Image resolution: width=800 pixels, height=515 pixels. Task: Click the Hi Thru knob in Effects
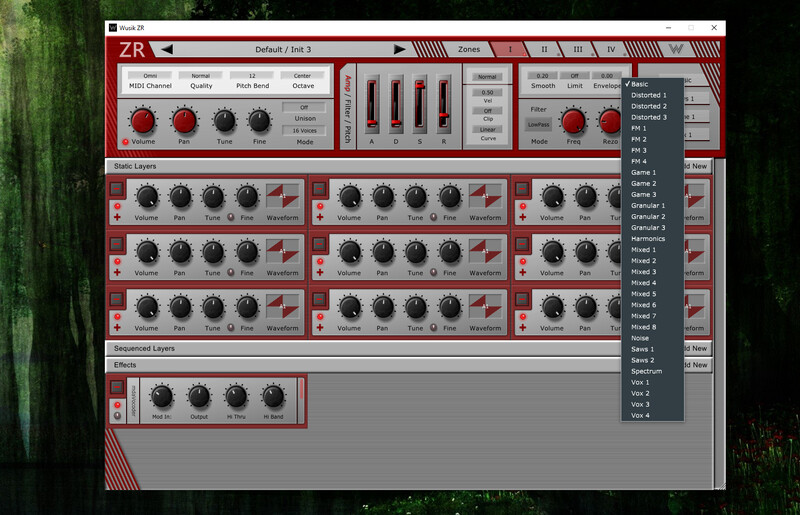click(236, 397)
